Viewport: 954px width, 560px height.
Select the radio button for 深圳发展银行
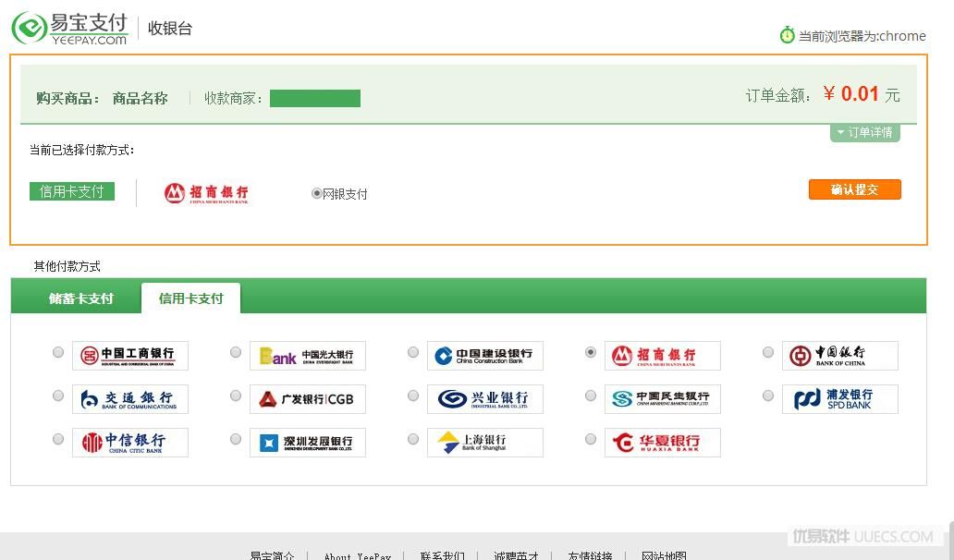[x=236, y=439]
